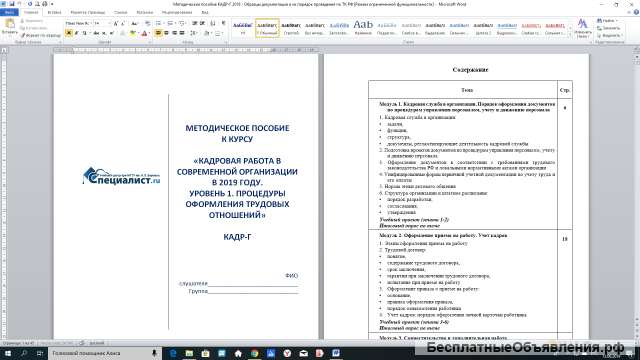This screenshot has width=640, height=360.
Task: Open the Paragraph dialog launcher
Action: point(226,42)
